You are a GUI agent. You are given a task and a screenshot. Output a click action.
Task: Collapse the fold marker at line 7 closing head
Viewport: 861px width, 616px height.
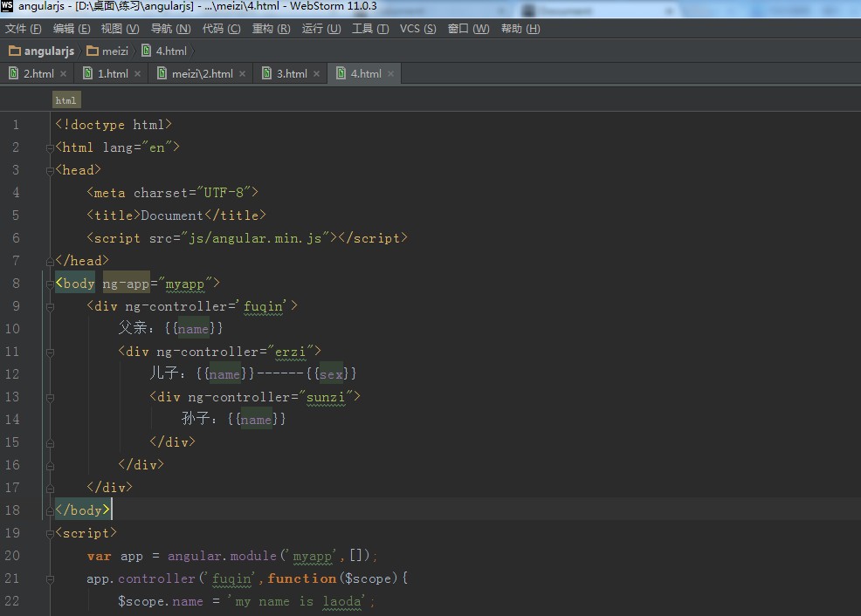[x=50, y=261]
